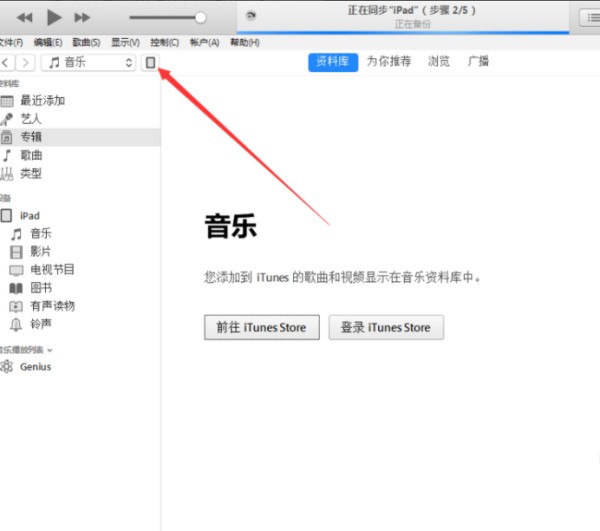Go forward with the right arrow button
Screen dimensions: 600x531
click(x=26, y=62)
